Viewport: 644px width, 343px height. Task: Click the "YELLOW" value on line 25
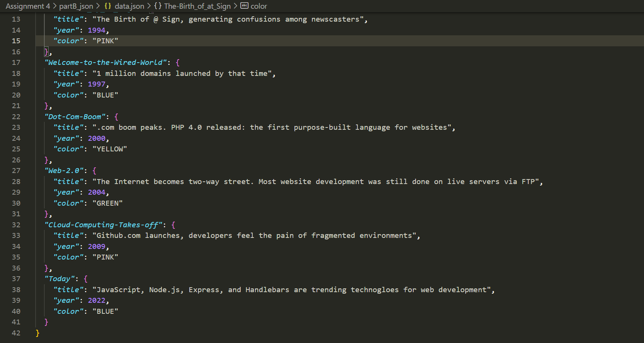point(110,149)
